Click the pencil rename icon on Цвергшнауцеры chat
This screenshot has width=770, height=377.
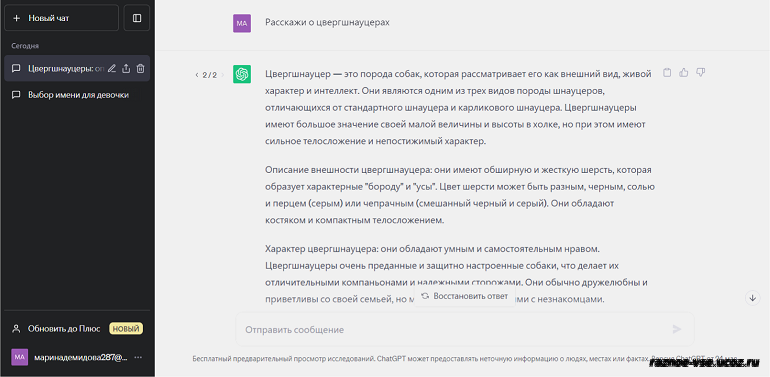(112, 69)
